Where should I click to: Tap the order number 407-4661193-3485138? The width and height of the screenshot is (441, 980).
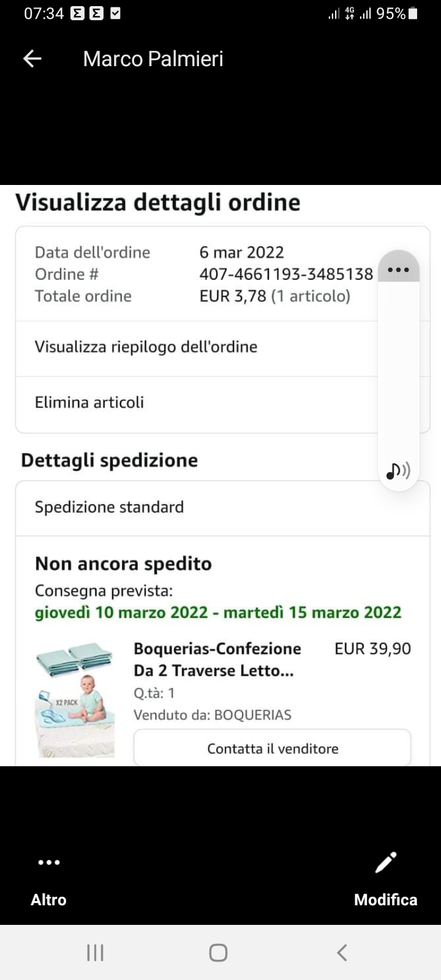click(286, 274)
